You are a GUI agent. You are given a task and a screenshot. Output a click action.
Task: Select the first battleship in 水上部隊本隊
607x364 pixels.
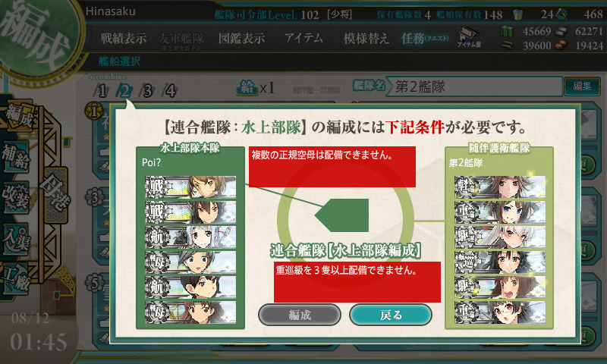point(190,187)
